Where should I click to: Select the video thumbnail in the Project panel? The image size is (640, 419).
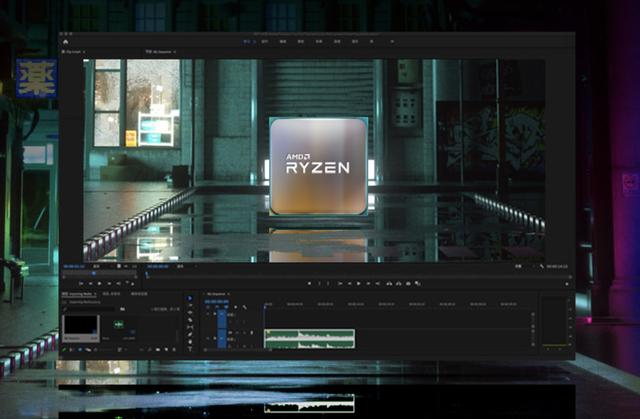tap(81, 326)
